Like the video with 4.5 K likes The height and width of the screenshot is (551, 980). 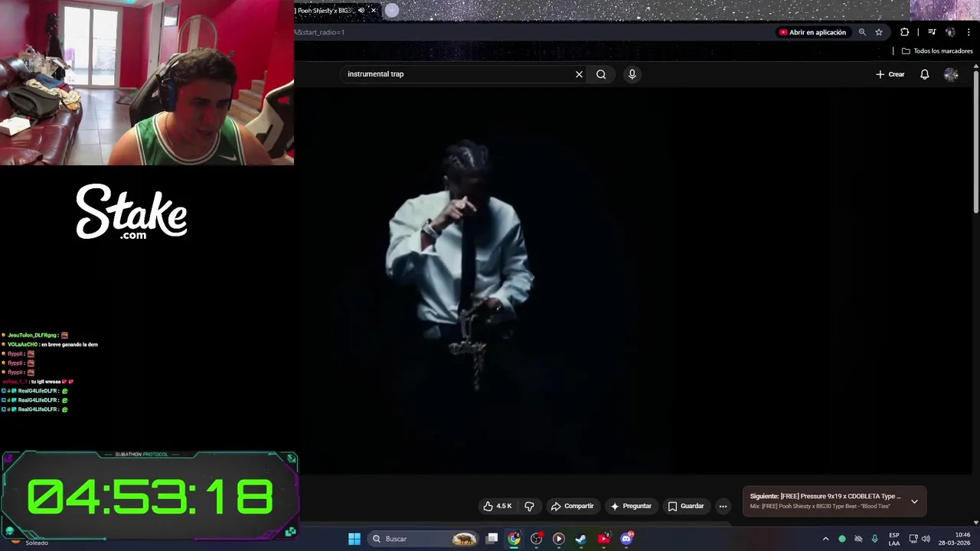click(x=497, y=506)
